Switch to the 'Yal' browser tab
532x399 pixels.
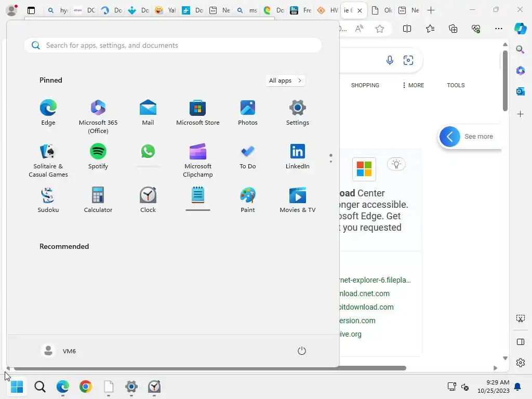(x=165, y=10)
